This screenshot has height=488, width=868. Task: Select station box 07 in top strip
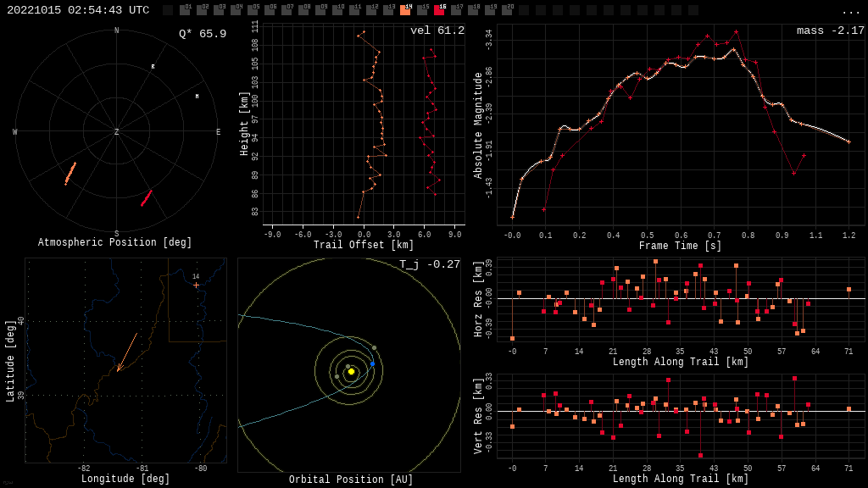287,10
